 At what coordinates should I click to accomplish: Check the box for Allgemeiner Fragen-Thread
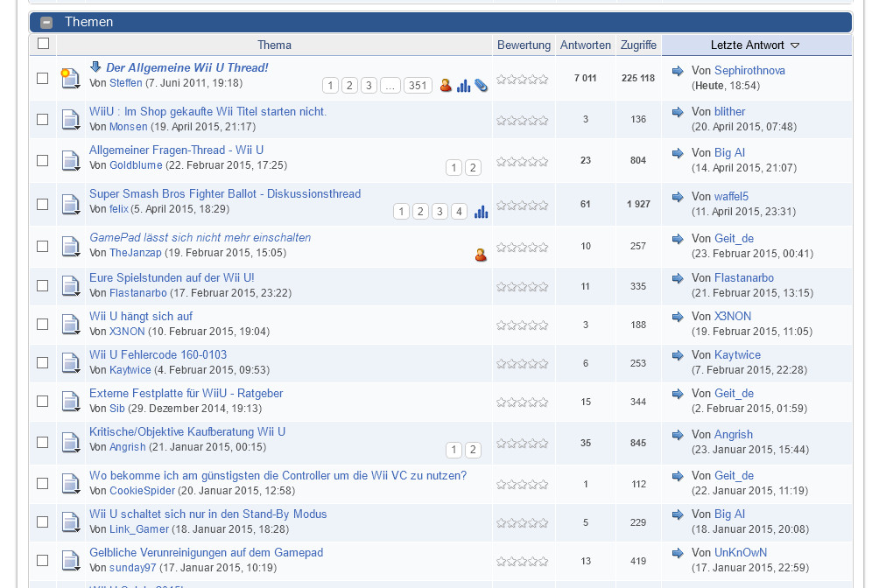(42, 161)
